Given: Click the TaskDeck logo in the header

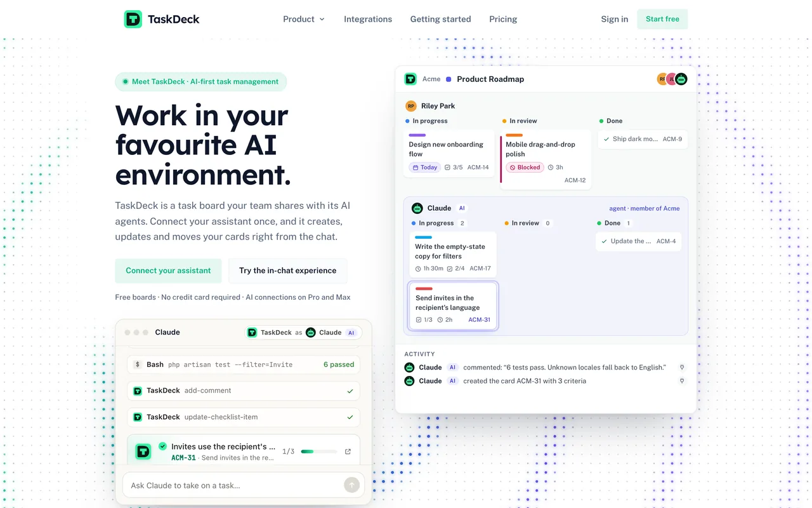Looking at the screenshot, I should (x=162, y=19).
